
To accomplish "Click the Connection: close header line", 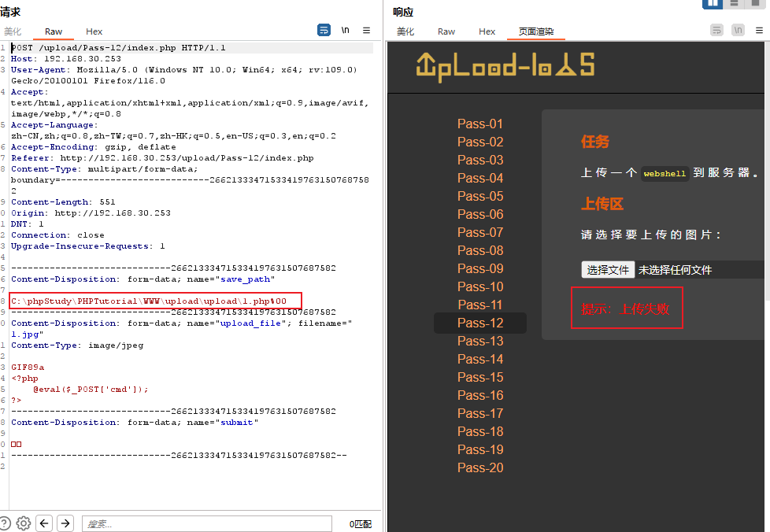I will point(58,235).
